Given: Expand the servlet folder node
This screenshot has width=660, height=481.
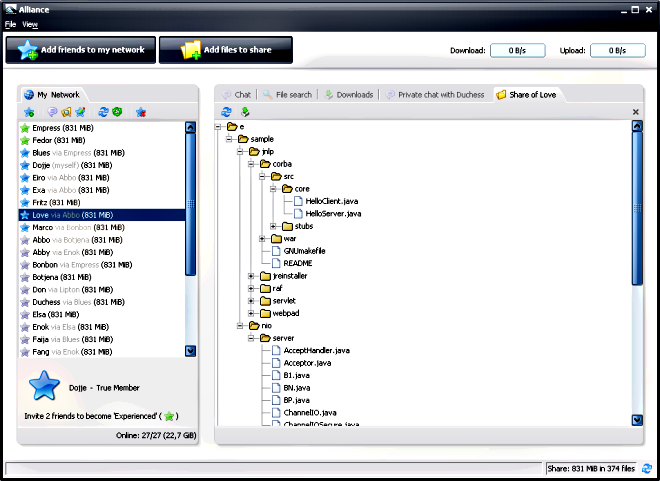Looking at the screenshot, I should [x=251, y=301].
